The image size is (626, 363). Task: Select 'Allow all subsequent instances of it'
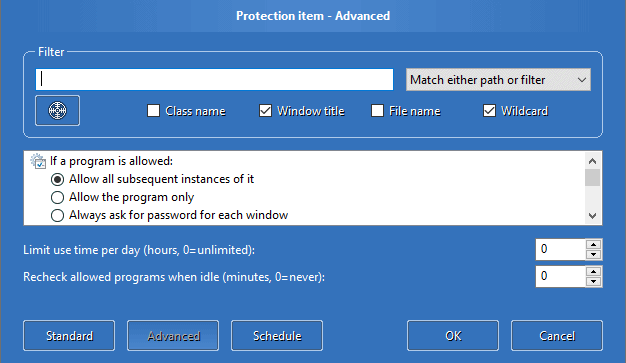click(x=57, y=179)
